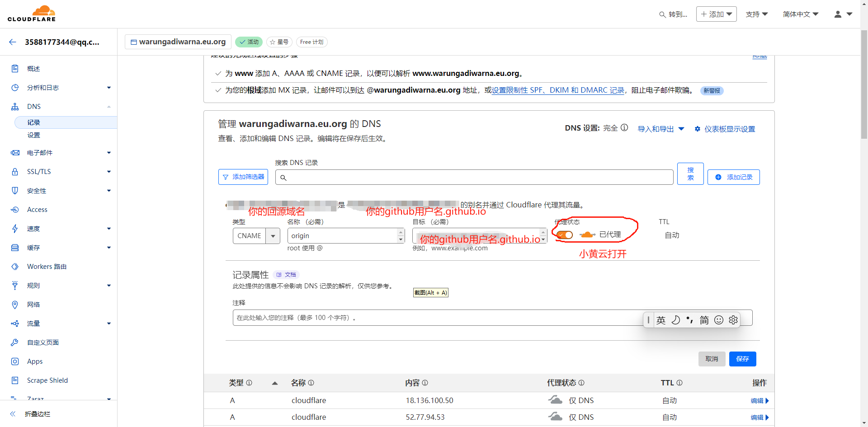Image resolution: width=868 pixels, height=427 pixels.
Task: Click the Access icon in sidebar
Action: click(x=15, y=210)
